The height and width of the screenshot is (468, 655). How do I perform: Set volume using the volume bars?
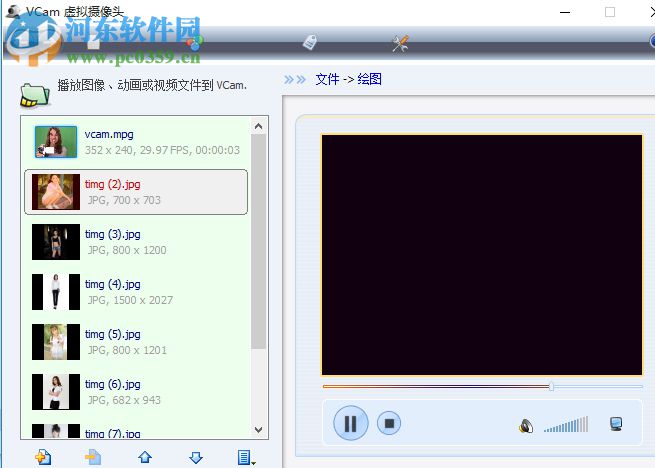pyautogui.click(x=566, y=425)
